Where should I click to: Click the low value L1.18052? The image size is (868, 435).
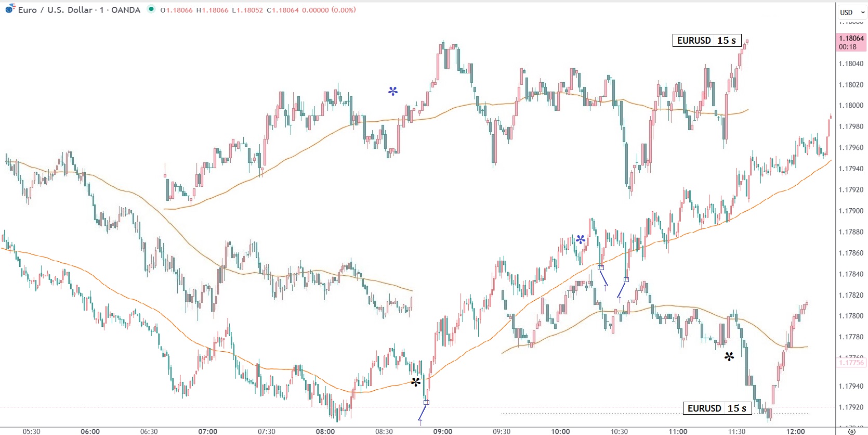tap(247, 10)
